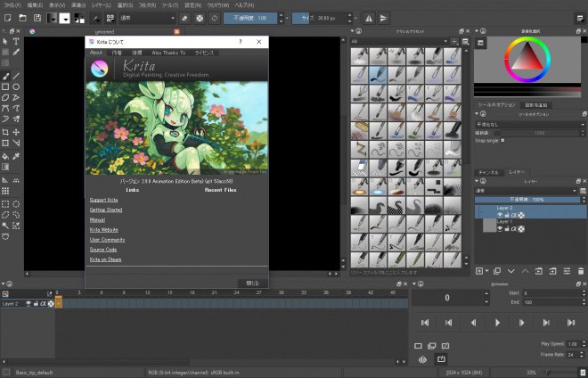The width and height of the screenshot is (588, 378).
Task: Select the Move tool
Action: point(16,132)
